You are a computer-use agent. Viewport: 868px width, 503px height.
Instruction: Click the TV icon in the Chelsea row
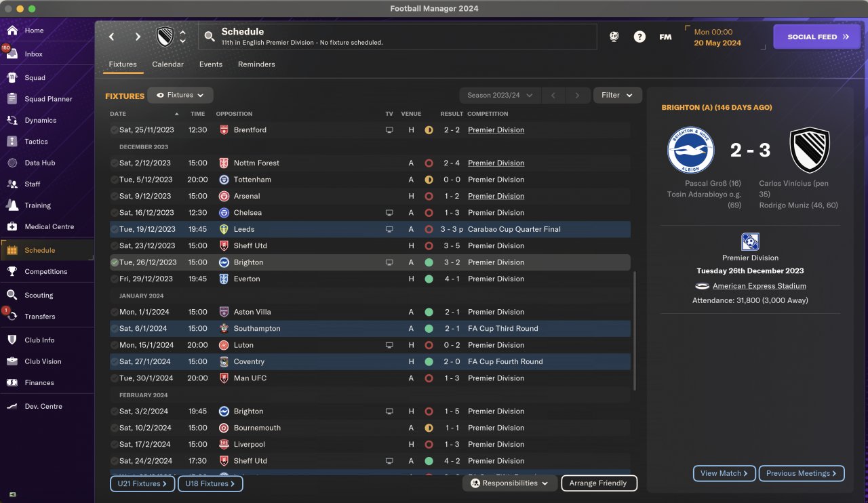[389, 213]
